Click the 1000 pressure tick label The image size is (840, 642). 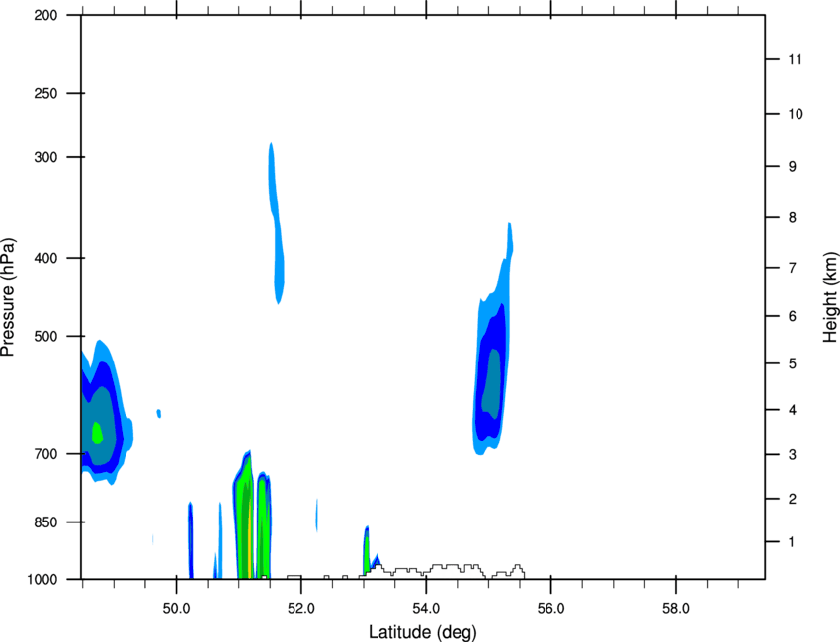[x=42, y=580]
